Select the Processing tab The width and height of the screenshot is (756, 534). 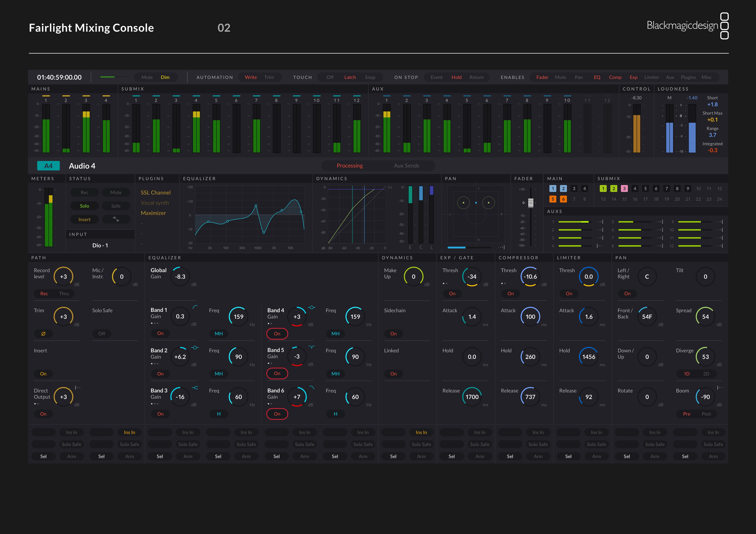(x=350, y=166)
